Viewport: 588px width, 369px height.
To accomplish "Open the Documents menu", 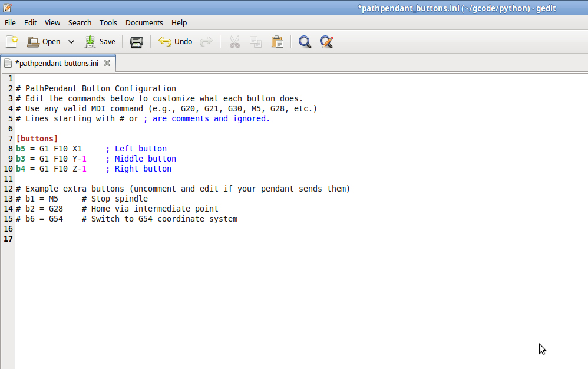I will coord(144,23).
